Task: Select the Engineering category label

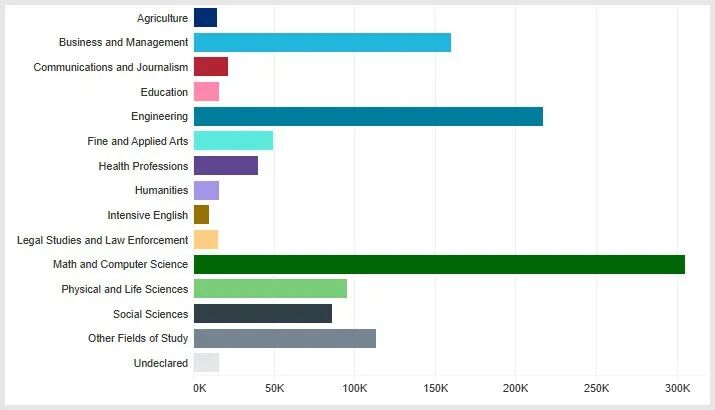Action: click(160, 117)
